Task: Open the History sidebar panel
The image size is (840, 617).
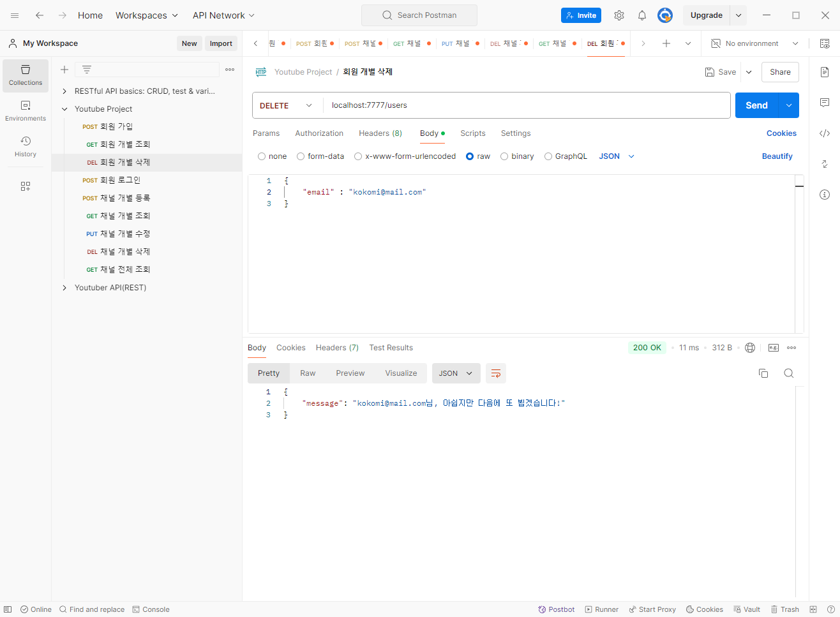Action: (26, 147)
